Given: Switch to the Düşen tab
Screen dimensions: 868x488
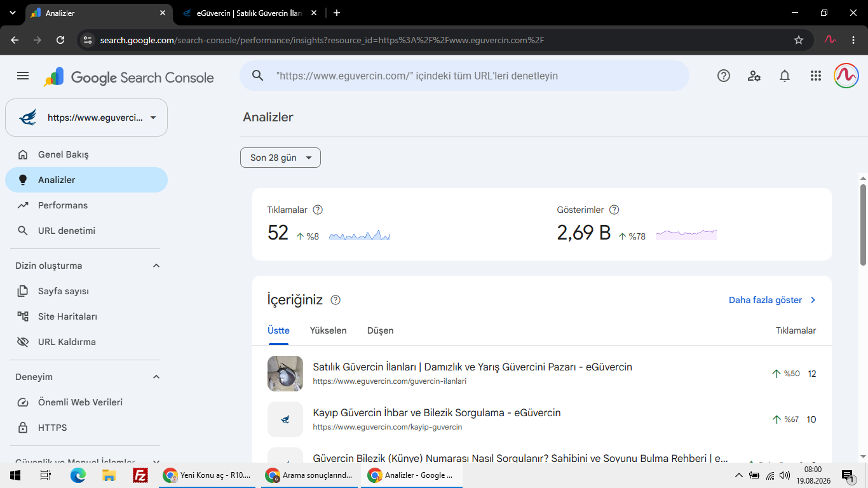Looking at the screenshot, I should click(x=381, y=330).
